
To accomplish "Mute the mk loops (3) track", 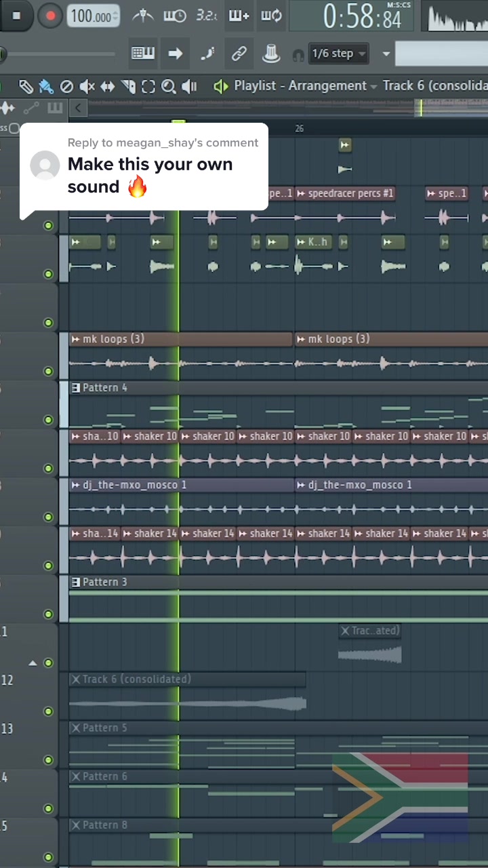I will click(x=48, y=371).
